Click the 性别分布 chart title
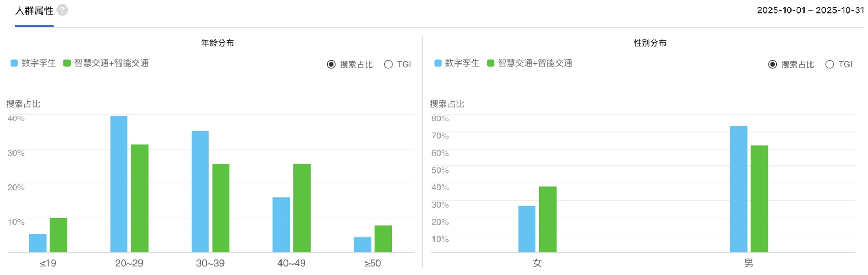This screenshot has width=868, height=275. pyautogui.click(x=650, y=43)
